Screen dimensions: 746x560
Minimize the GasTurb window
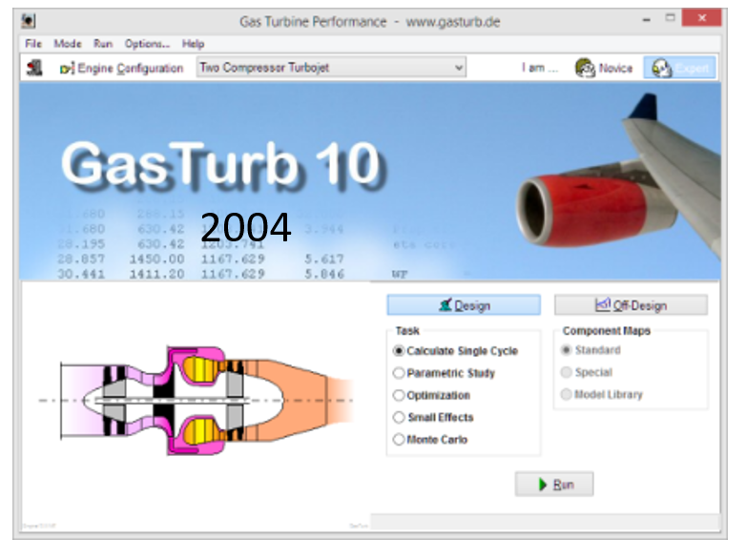pyautogui.click(x=646, y=20)
